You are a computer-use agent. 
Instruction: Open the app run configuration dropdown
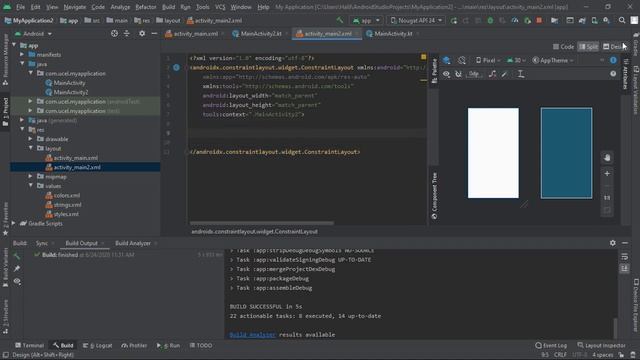point(366,20)
